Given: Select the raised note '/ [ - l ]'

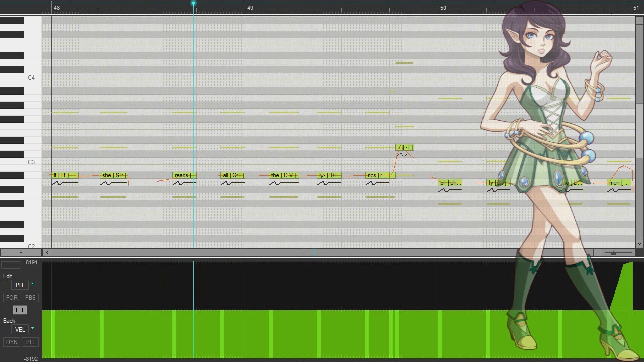Looking at the screenshot, I should pyautogui.click(x=405, y=147).
